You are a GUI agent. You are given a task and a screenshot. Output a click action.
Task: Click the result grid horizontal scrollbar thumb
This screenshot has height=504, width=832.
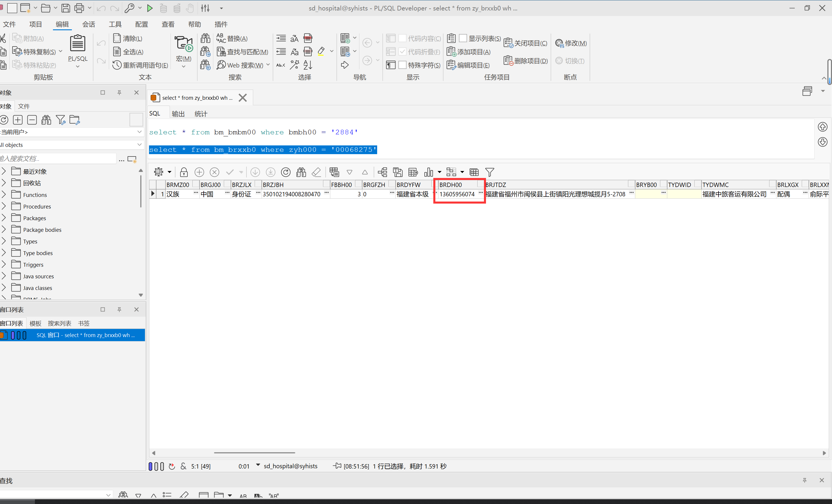tap(254, 453)
